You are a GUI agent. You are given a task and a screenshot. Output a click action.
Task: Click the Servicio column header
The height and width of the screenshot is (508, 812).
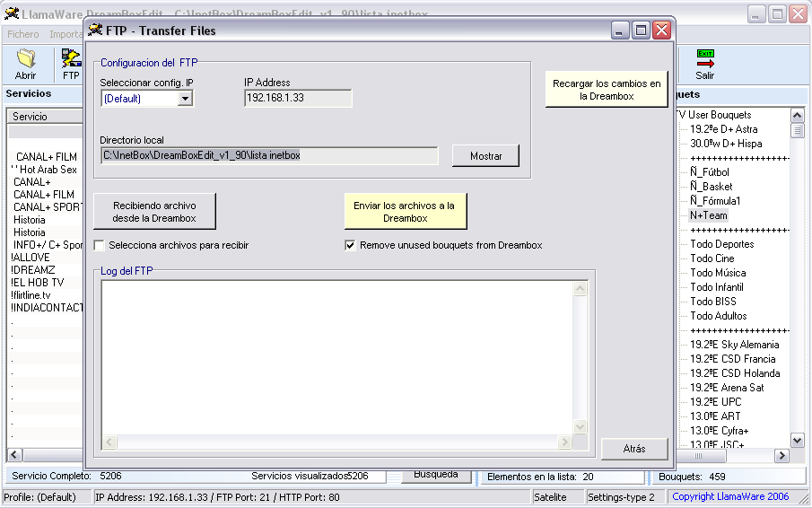(45, 117)
